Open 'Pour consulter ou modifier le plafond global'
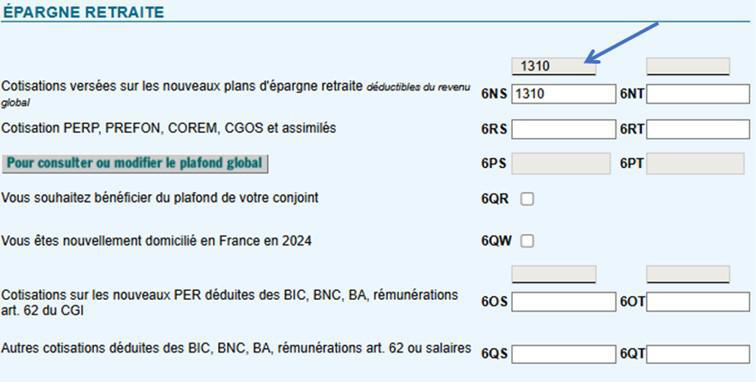756x382 pixels. tap(135, 164)
